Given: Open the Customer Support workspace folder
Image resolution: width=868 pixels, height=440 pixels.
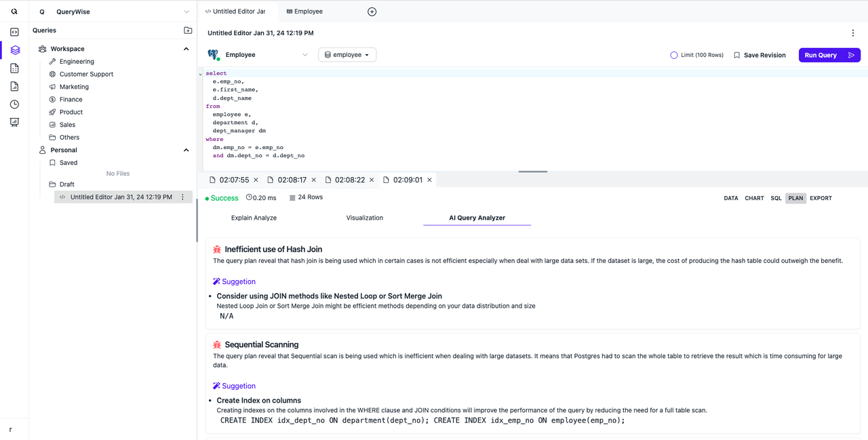Looking at the screenshot, I should click(86, 74).
